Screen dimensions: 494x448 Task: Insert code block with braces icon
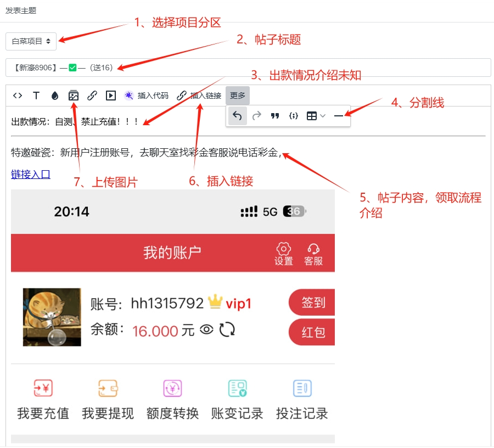click(293, 116)
